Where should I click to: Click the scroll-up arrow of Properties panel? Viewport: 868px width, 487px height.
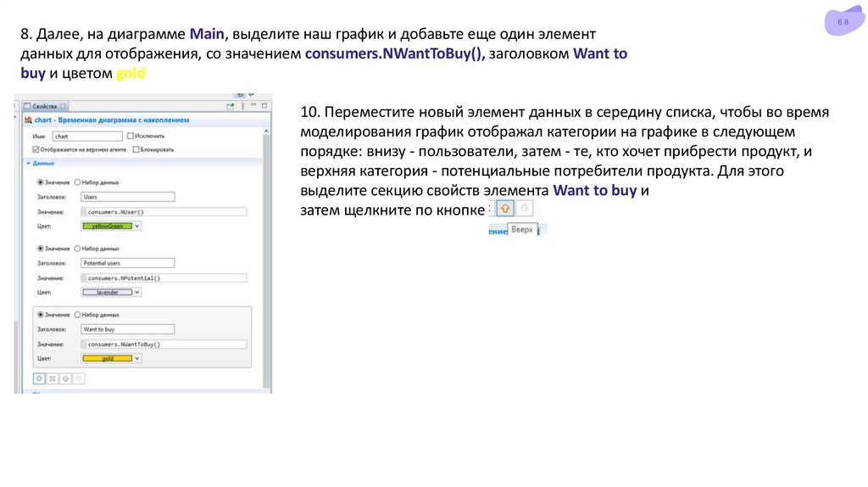(x=266, y=132)
